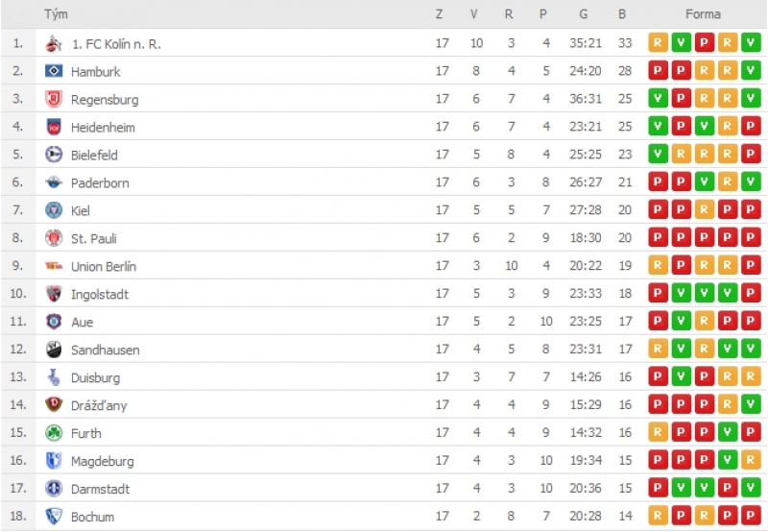The image size is (768, 532).
Task: Click the 1. FC Kolín n. R. club crest
Action: (54, 43)
